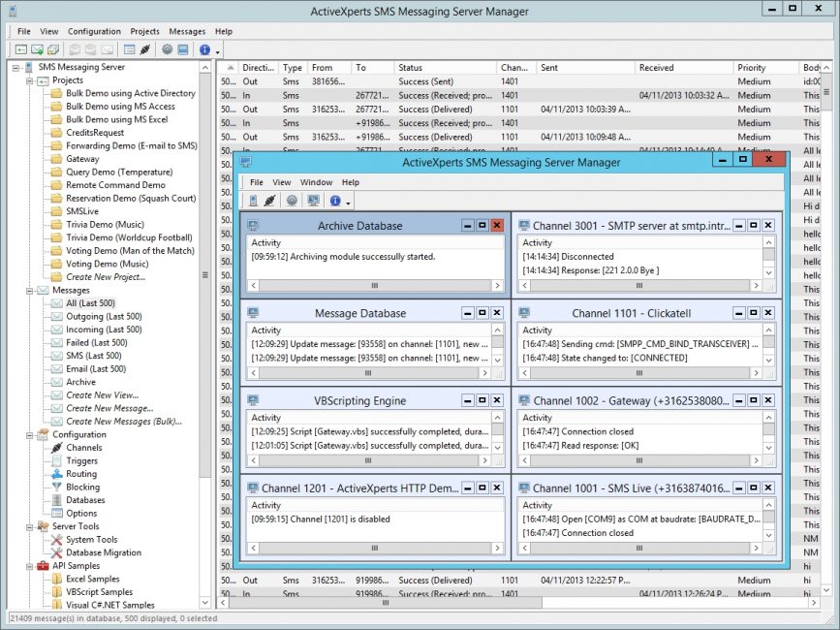The height and width of the screenshot is (630, 840).
Task: Click the tree panel scroll-down arrow
Action: 205,603
